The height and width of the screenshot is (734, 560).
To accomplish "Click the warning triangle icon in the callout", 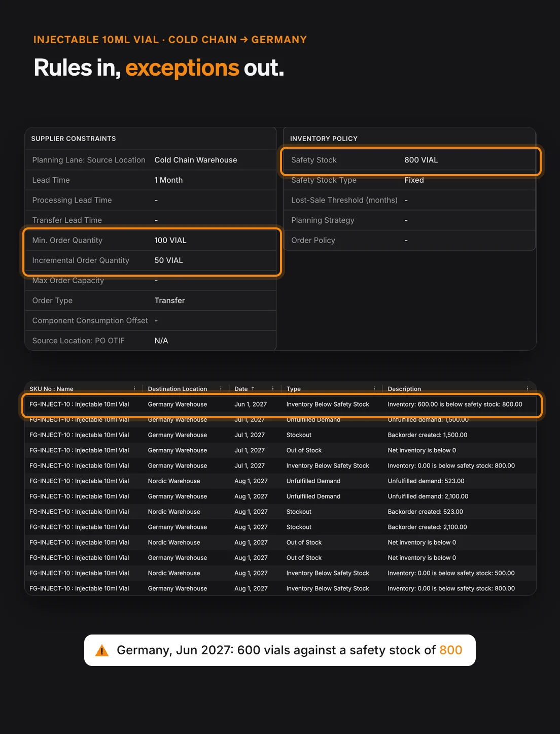I will click(x=102, y=650).
